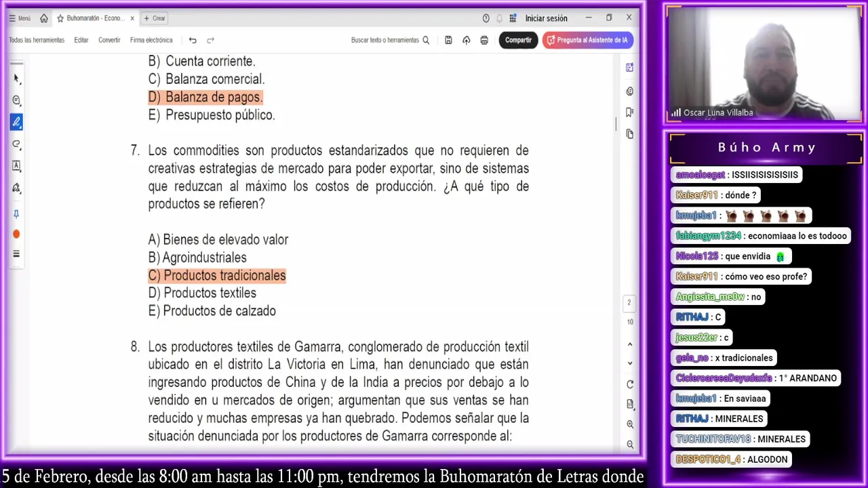The image size is (868, 488).
Task: Print the document icon
Action: 484,40
